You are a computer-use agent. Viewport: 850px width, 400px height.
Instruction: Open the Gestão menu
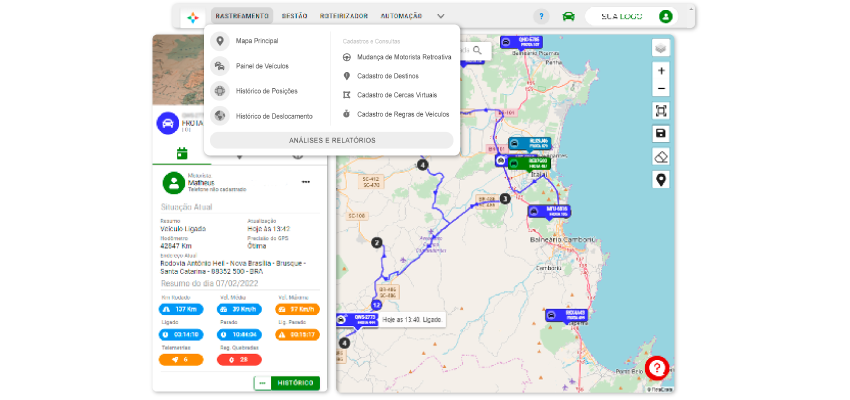tap(294, 16)
